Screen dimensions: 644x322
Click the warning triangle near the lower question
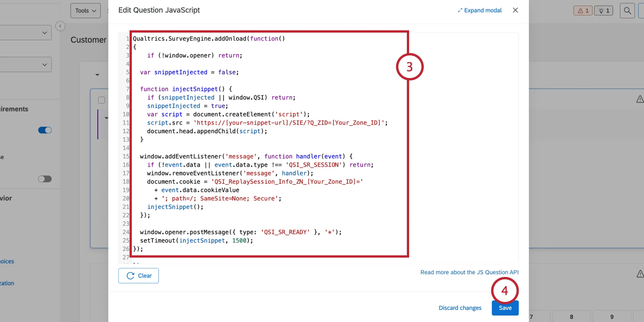click(640, 274)
